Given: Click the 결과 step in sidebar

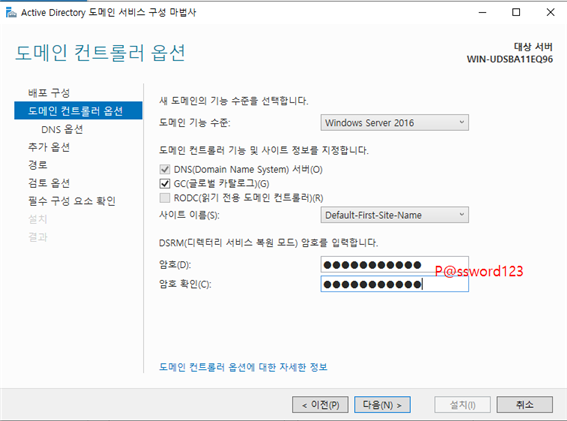Looking at the screenshot, I should tap(38, 237).
